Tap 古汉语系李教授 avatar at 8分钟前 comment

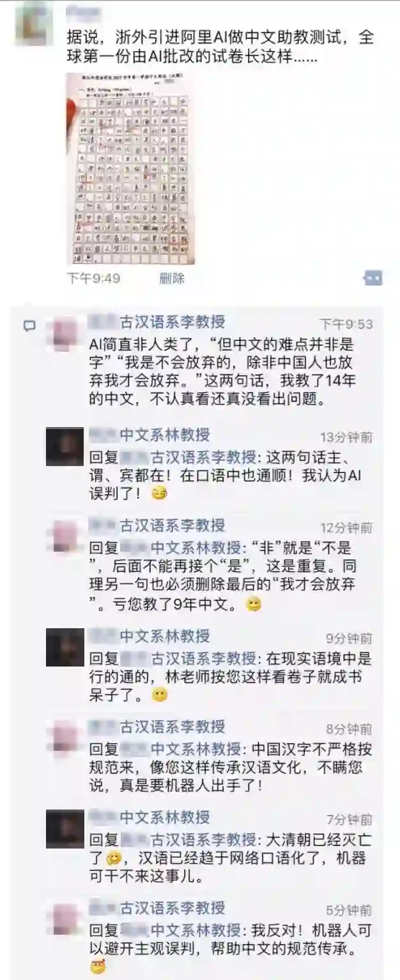click(x=65, y=738)
